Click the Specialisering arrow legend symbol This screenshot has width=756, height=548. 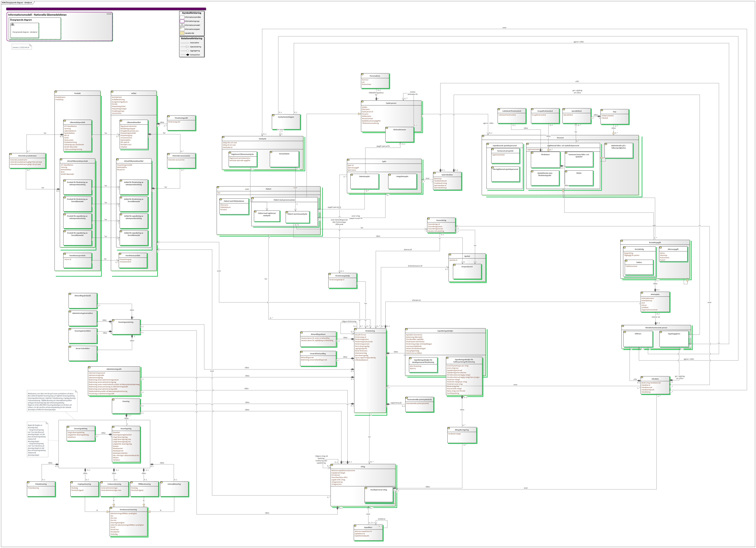coord(187,47)
